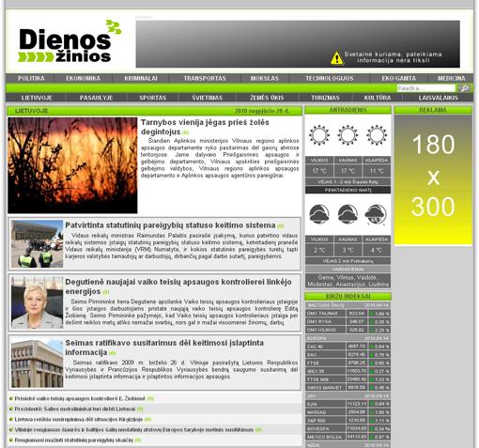Open the Technologijos menu item
The width and height of the screenshot is (479, 448).
(330, 78)
